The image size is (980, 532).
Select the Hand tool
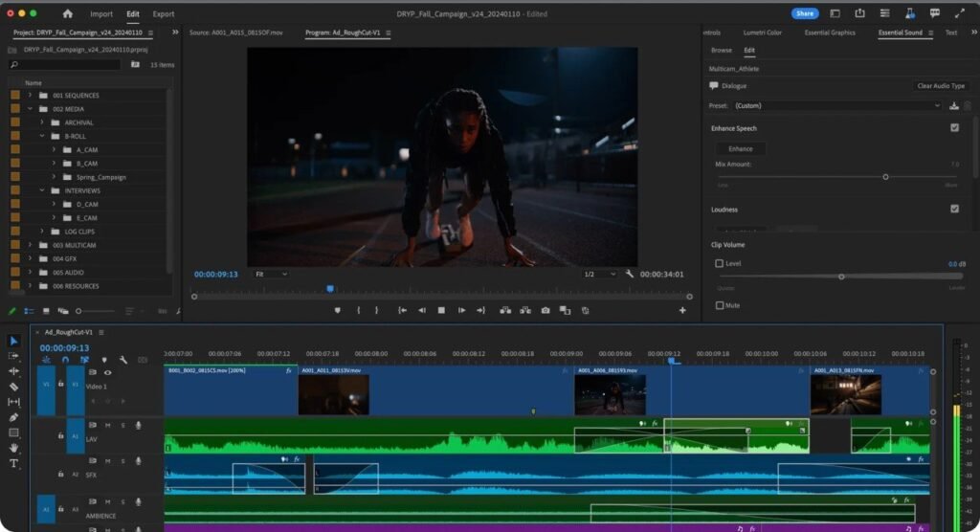13,448
